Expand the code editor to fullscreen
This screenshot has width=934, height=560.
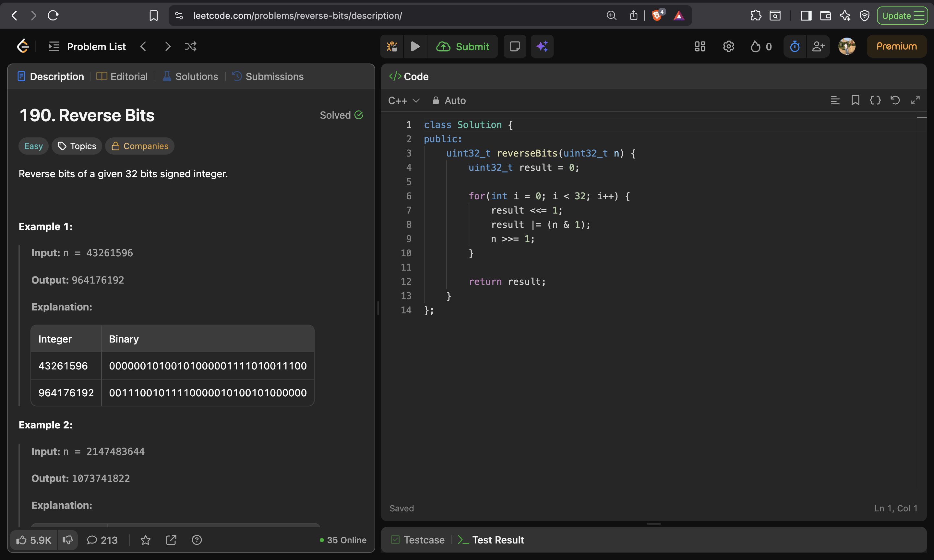(x=915, y=100)
